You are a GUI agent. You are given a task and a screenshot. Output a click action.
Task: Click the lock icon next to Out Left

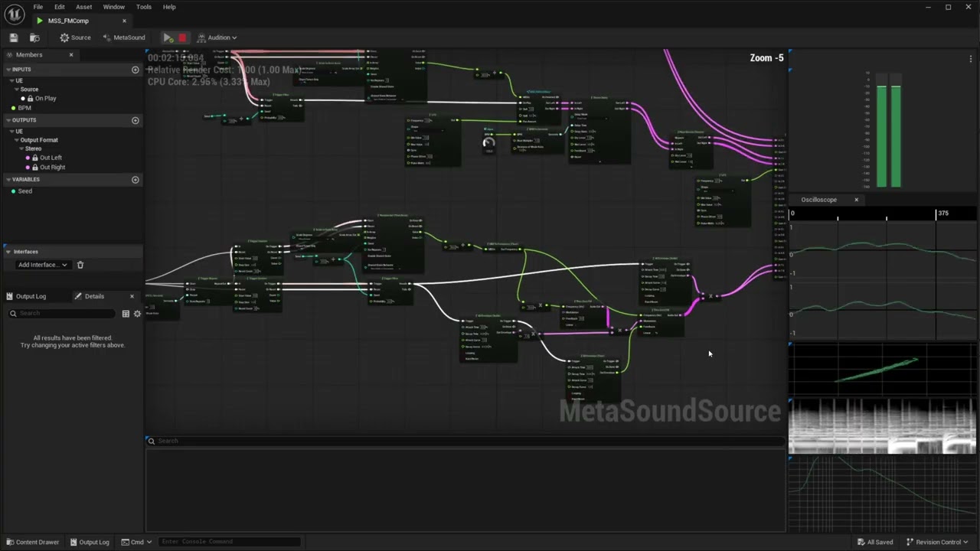coord(35,158)
